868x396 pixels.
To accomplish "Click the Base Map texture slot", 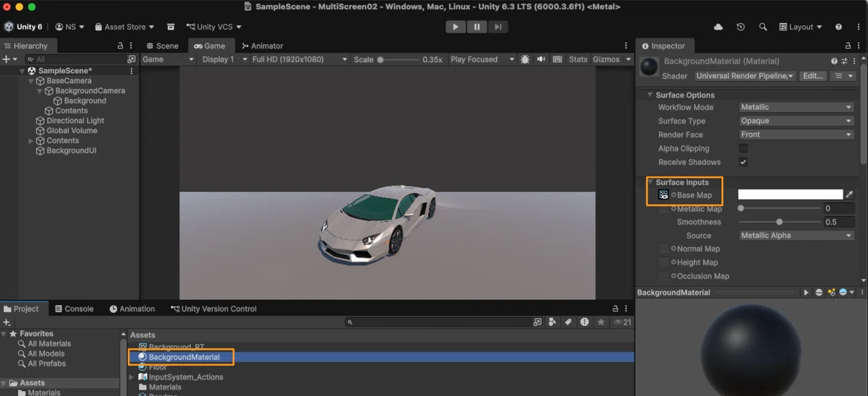I will (663, 194).
